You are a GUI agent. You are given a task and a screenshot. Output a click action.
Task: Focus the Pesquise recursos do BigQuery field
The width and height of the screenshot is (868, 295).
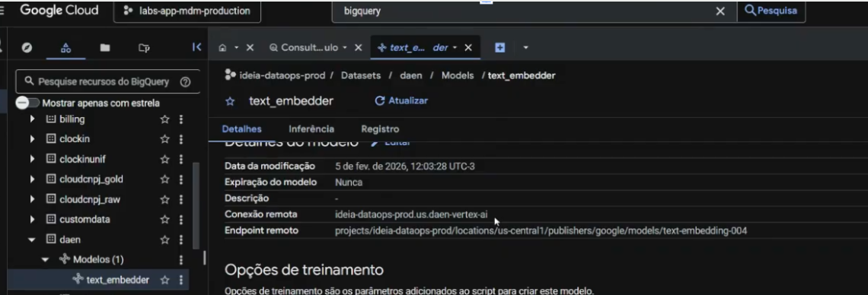click(x=108, y=82)
